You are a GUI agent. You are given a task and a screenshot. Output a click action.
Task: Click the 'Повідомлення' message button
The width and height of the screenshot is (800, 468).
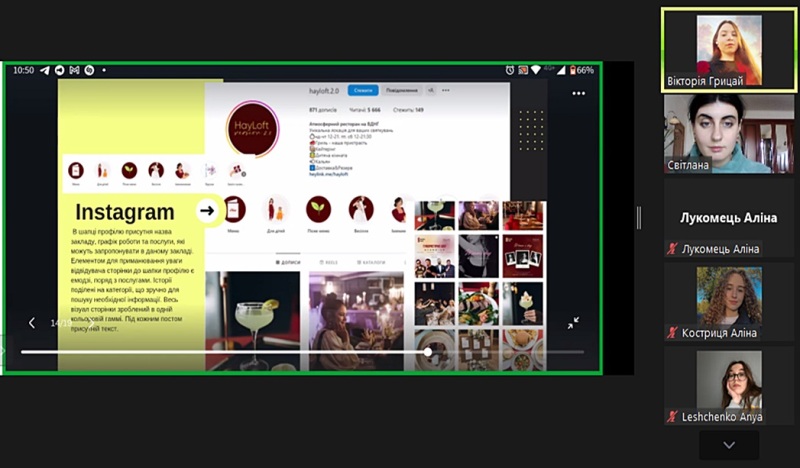(x=402, y=90)
